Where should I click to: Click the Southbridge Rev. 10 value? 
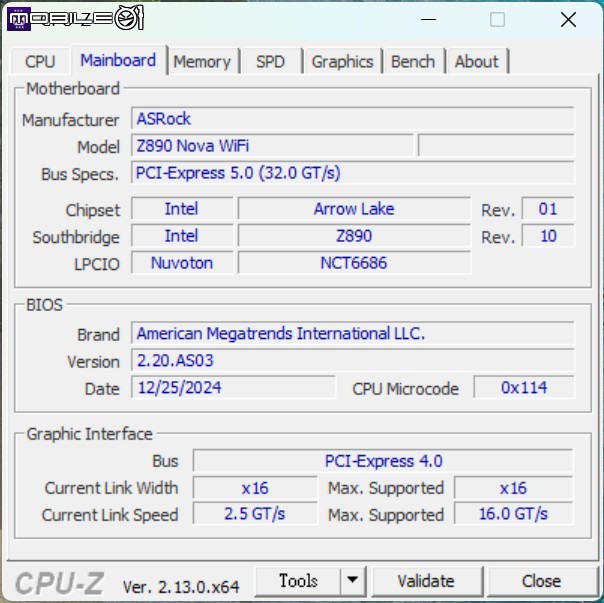[x=548, y=236]
